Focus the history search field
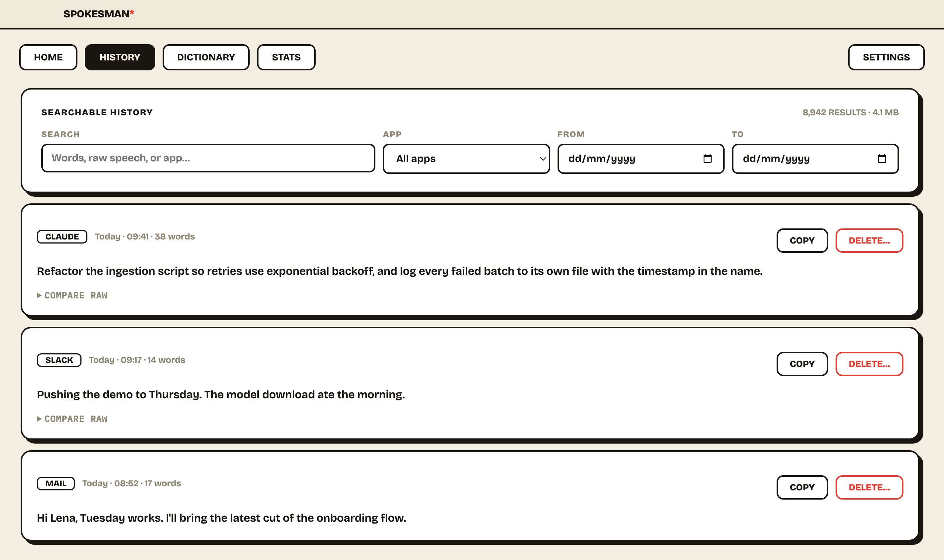Screen dimensions: 944x560 point(208,158)
